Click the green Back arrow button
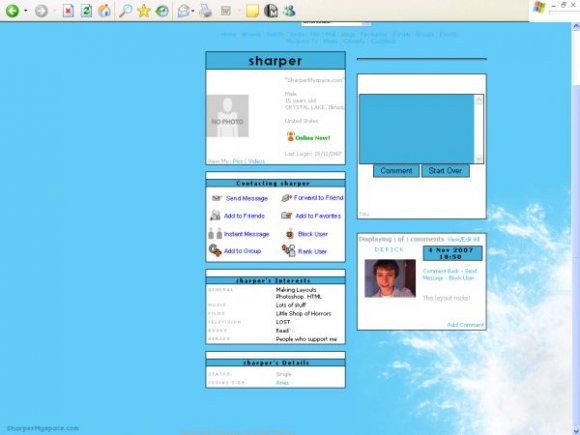580x435 pixels. coord(12,11)
